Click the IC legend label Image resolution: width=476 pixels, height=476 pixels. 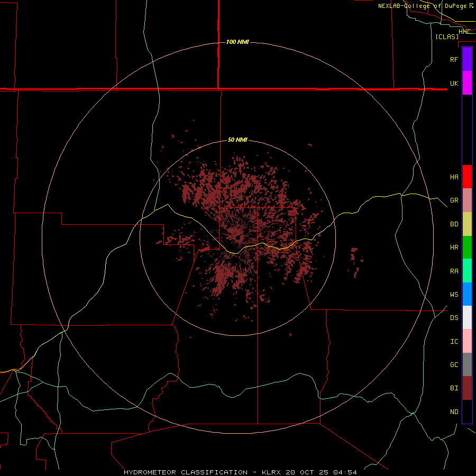[454, 342]
